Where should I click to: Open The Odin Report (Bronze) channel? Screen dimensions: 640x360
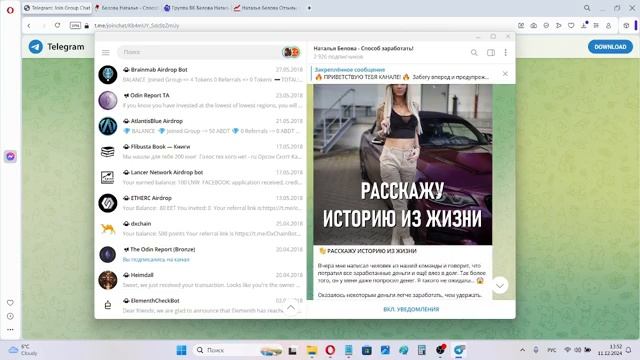coord(200,254)
